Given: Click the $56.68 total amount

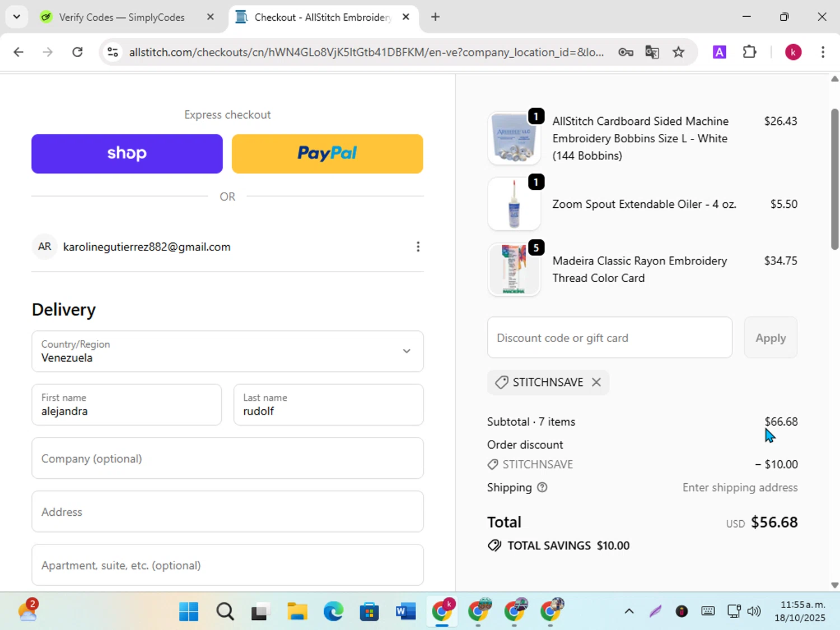Looking at the screenshot, I should (x=774, y=522).
